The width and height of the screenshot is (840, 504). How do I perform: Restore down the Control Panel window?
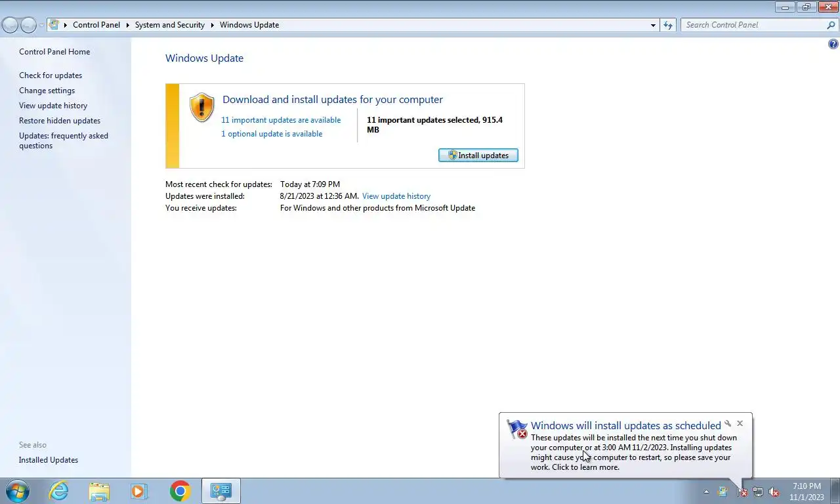(806, 7)
